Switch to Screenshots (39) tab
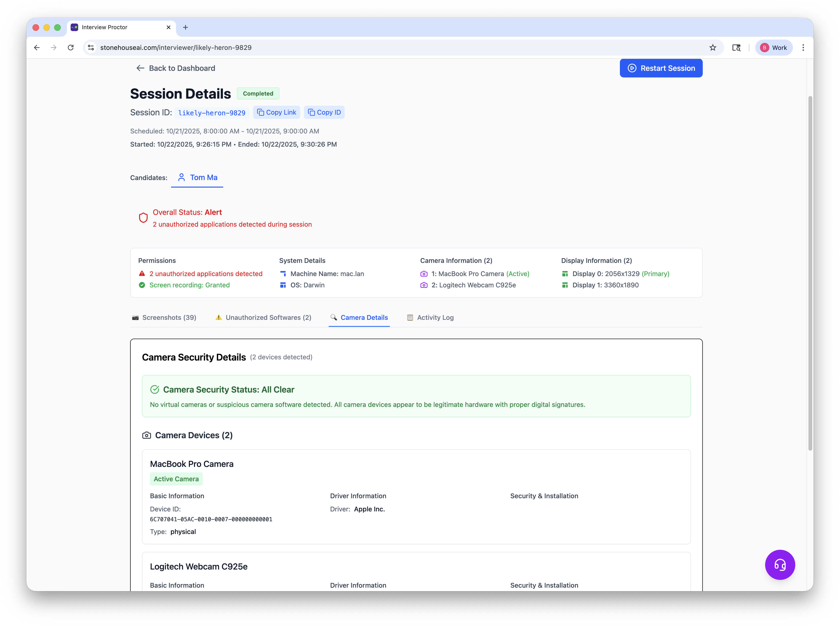Viewport: 840px width, 626px height. [164, 317]
